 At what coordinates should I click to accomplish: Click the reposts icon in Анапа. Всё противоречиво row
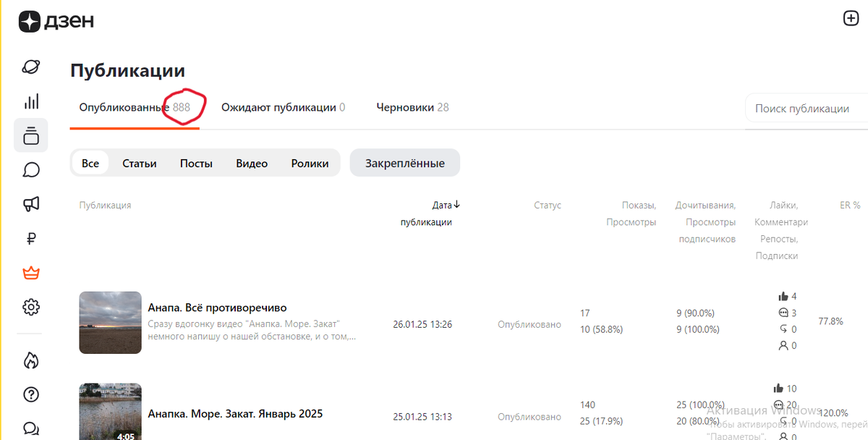pyautogui.click(x=783, y=329)
